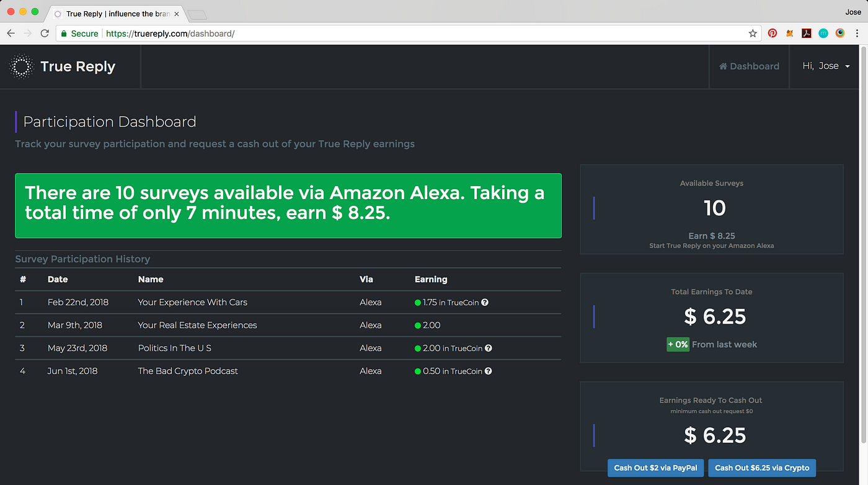The width and height of the screenshot is (868, 485).
Task: Click 'minimum cash out request $0' note
Action: pos(712,411)
